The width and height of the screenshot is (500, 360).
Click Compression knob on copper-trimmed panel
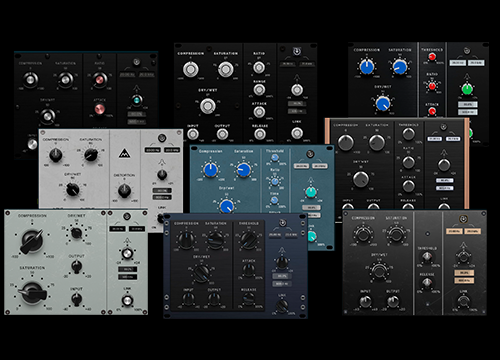click(346, 142)
